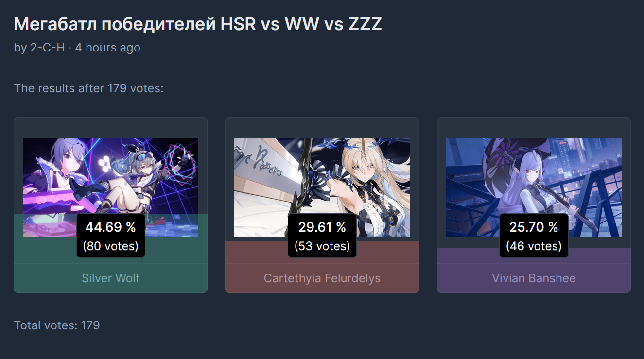Open the Silver Wolf character image
644x359 pixels.
110,187
